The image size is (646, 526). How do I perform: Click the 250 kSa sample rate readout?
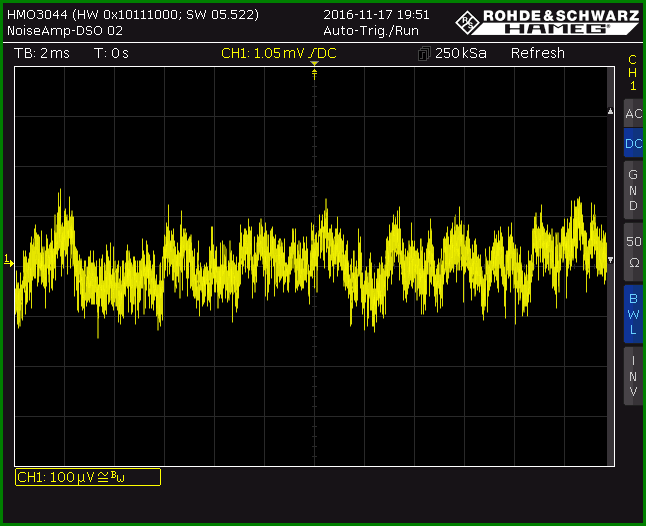tap(461, 53)
